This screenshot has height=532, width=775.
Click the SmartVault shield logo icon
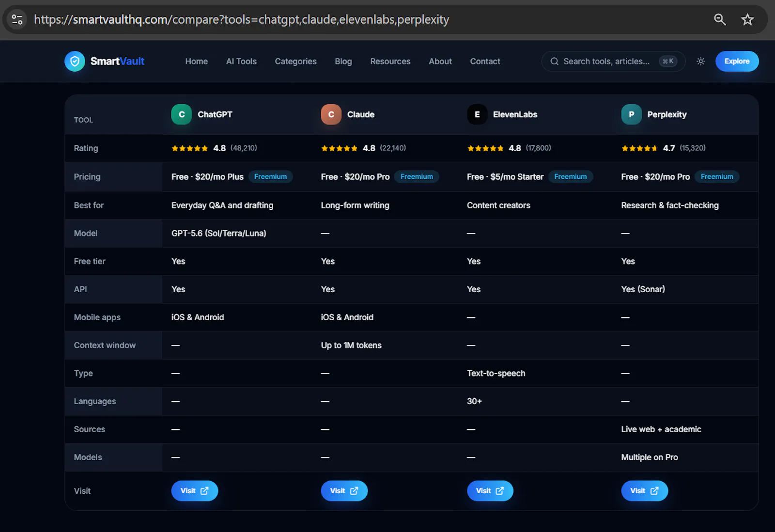75,61
